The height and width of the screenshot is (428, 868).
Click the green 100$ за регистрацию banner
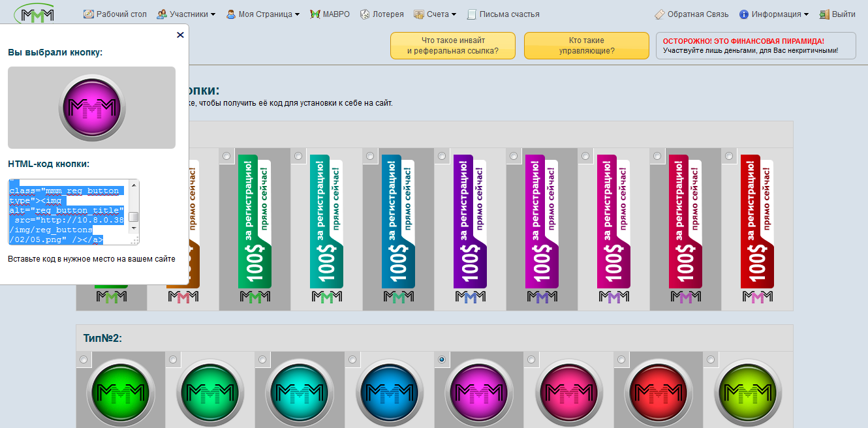(255, 228)
